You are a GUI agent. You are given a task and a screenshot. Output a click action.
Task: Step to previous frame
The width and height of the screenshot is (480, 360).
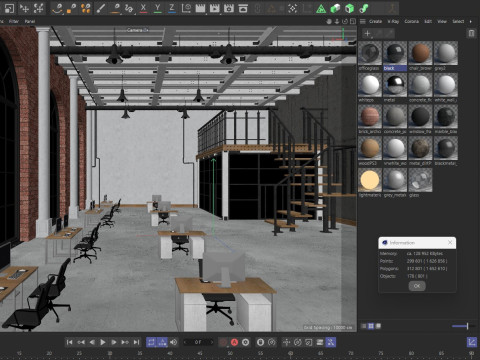click(x=92, y=342)
